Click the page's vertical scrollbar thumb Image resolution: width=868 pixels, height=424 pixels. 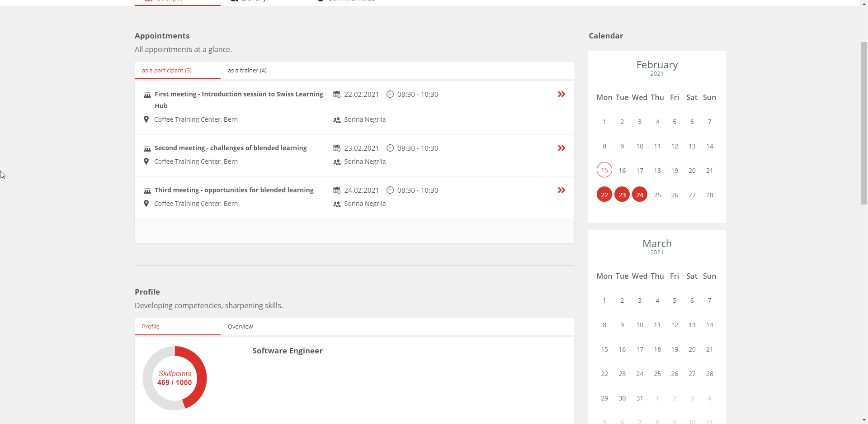pos(864,122)
